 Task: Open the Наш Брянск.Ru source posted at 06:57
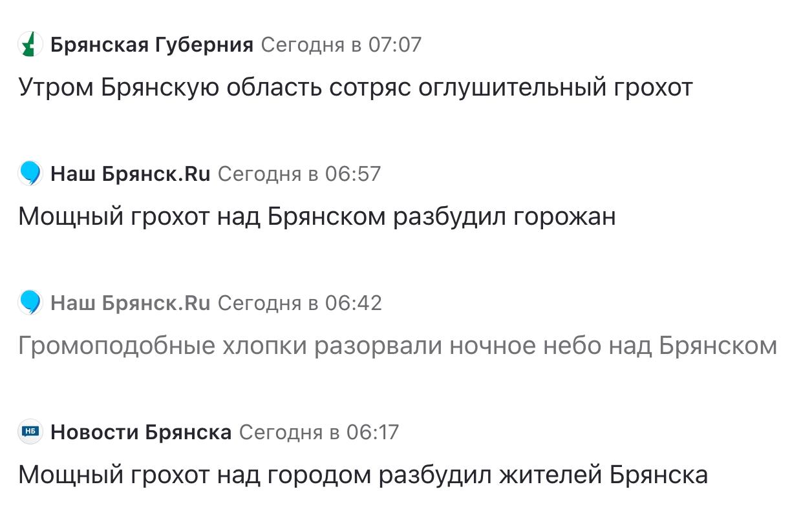(x=131, y=174)
